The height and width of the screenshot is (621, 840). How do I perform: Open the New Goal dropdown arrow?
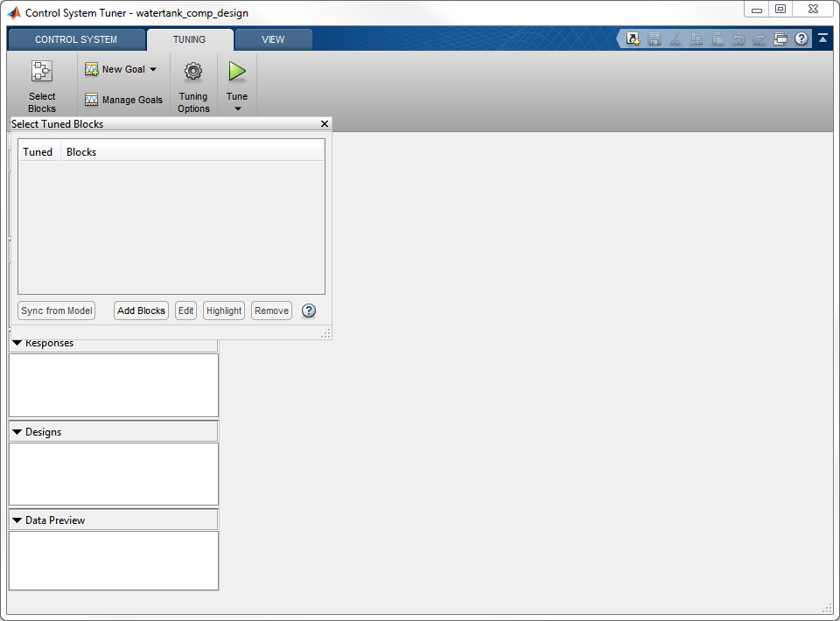pos(153,69)
